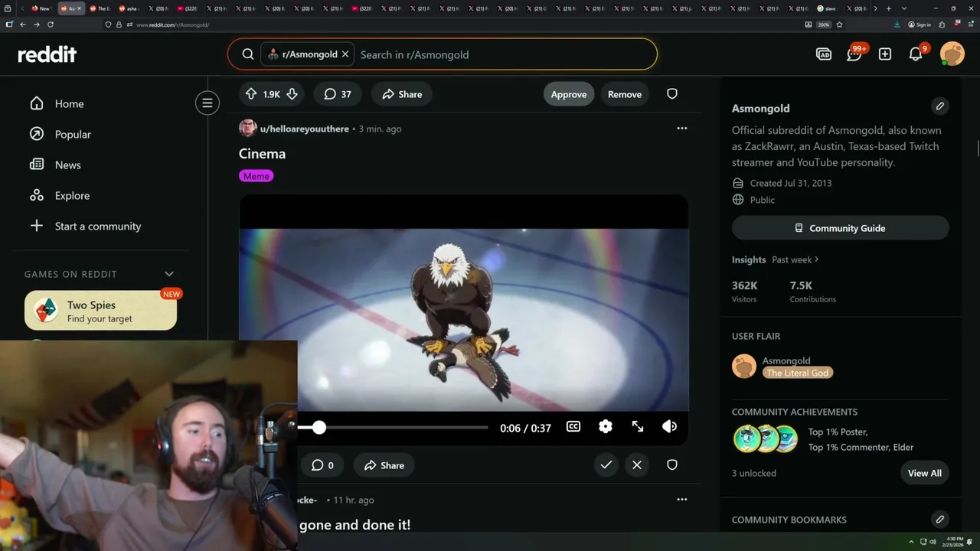
Task: Open the browser downloads icon
Action: (897, 24)
